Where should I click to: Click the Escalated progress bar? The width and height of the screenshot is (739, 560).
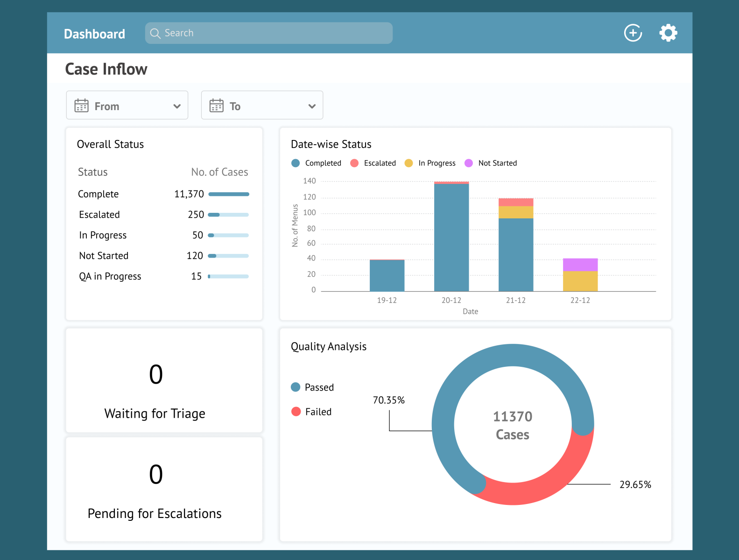pyautogui.click(x=228, y=215)
